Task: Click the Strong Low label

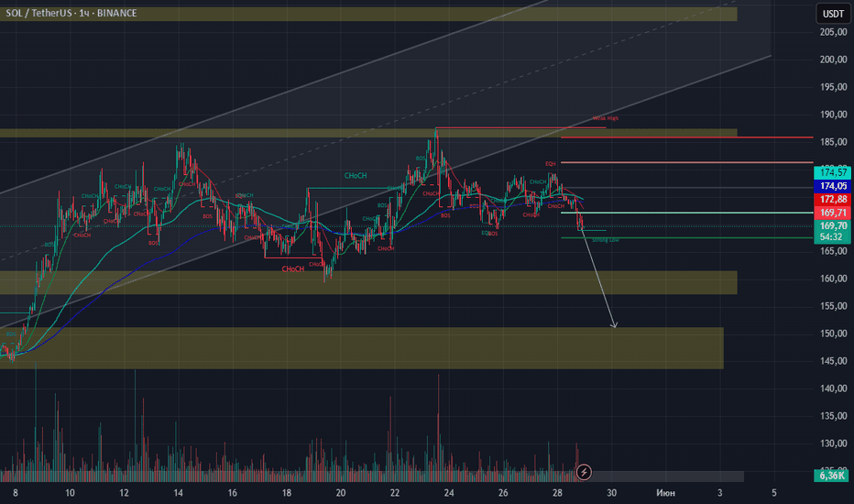Action: (x=606, y=240)
